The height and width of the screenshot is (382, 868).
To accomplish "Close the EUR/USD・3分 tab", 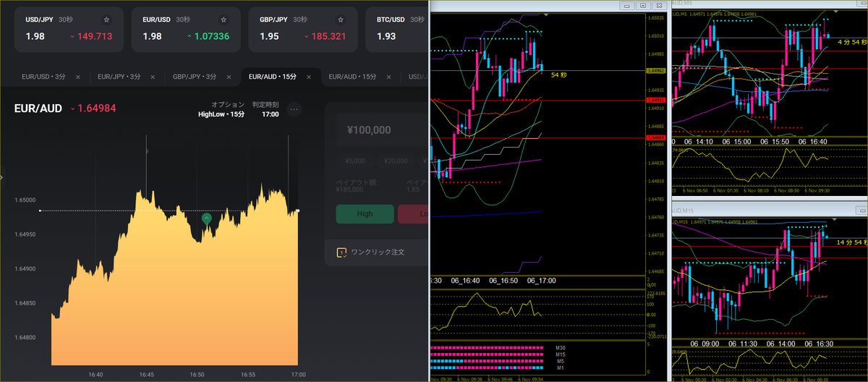I will 78,77.
